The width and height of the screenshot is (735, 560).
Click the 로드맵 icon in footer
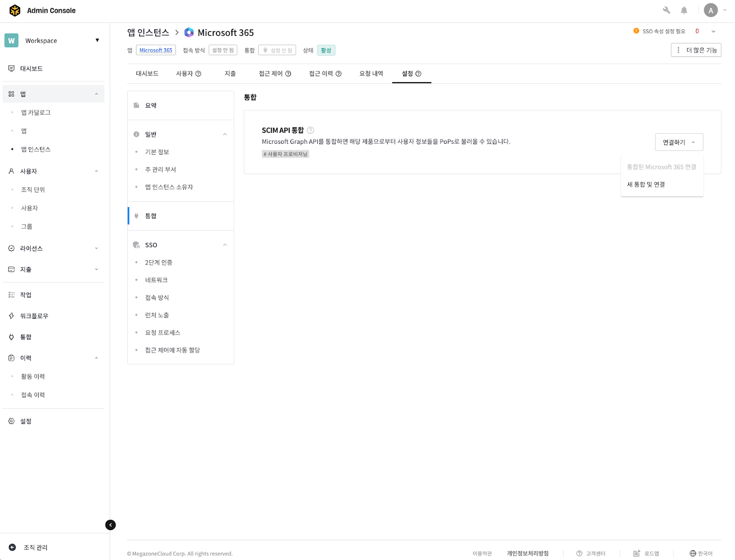pos(637,554)
